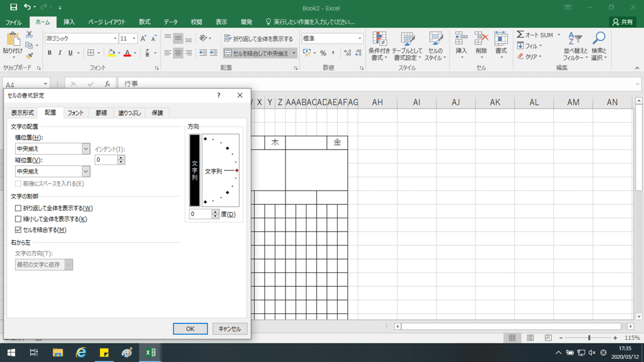
Task: Open Internet Explorer from taskbar
Action: [x=82, y=352]
